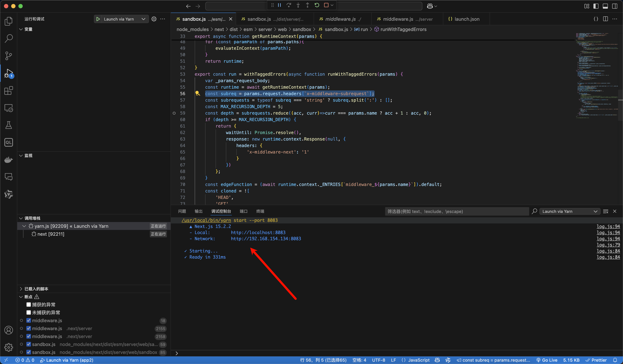Show code action lightbulb on line 56
This screenshot has height=364, width=623.
pos(198,93)
